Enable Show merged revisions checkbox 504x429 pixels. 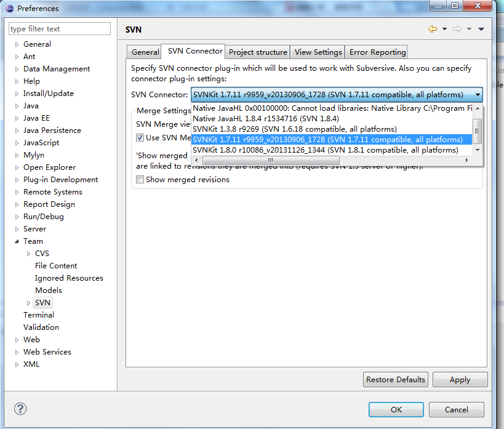[x=140, y=180]
